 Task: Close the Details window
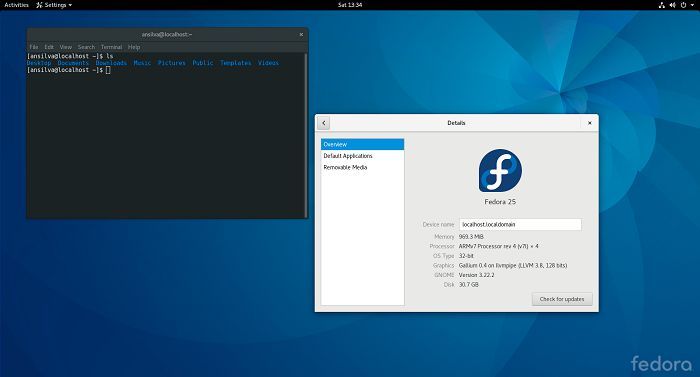tap(590, 123)
